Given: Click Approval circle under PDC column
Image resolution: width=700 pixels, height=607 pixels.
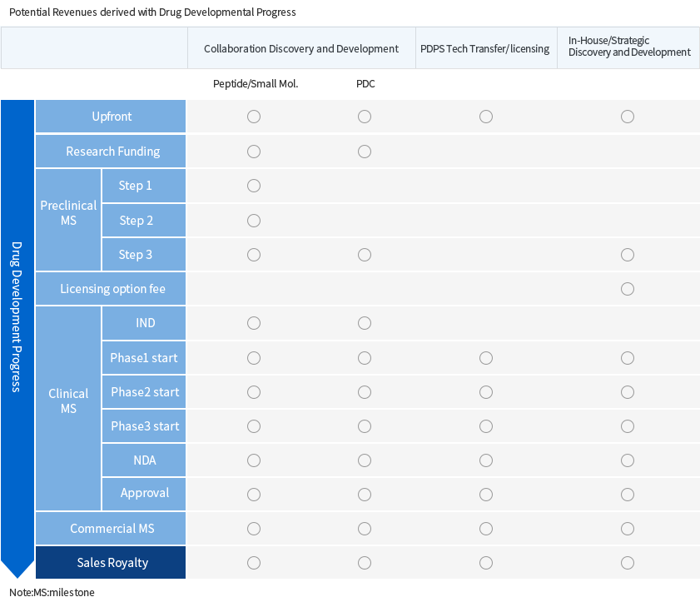Looking at the screenshot, I should point(365,494).
